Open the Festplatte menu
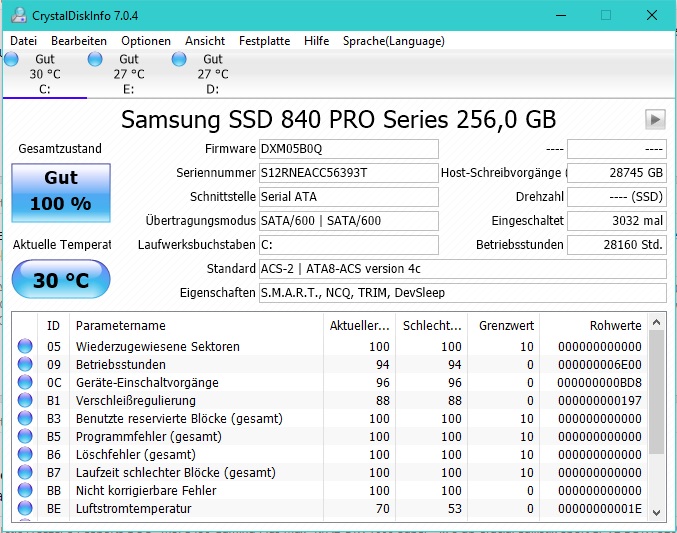The width and height of the screenshot is (677, 533). tap(264, 41)
